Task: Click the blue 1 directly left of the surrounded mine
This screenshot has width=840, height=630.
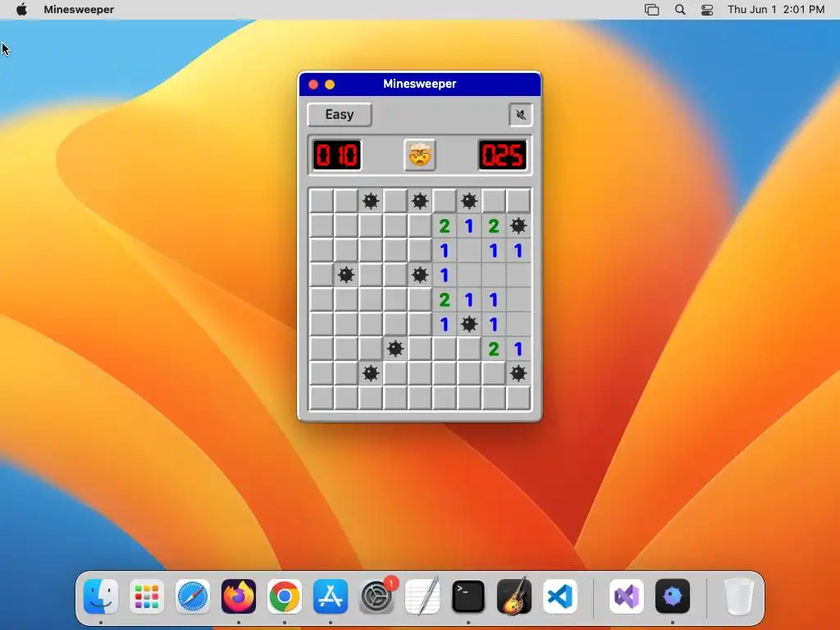Action: (x=445, y=324)
